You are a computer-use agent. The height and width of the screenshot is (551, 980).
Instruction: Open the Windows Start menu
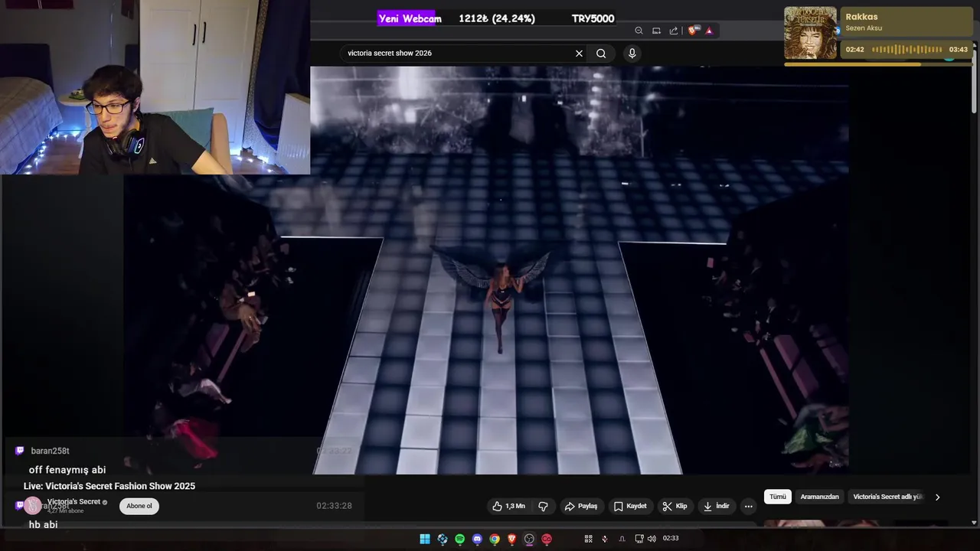pyautogui.click(x=425, y=539)
